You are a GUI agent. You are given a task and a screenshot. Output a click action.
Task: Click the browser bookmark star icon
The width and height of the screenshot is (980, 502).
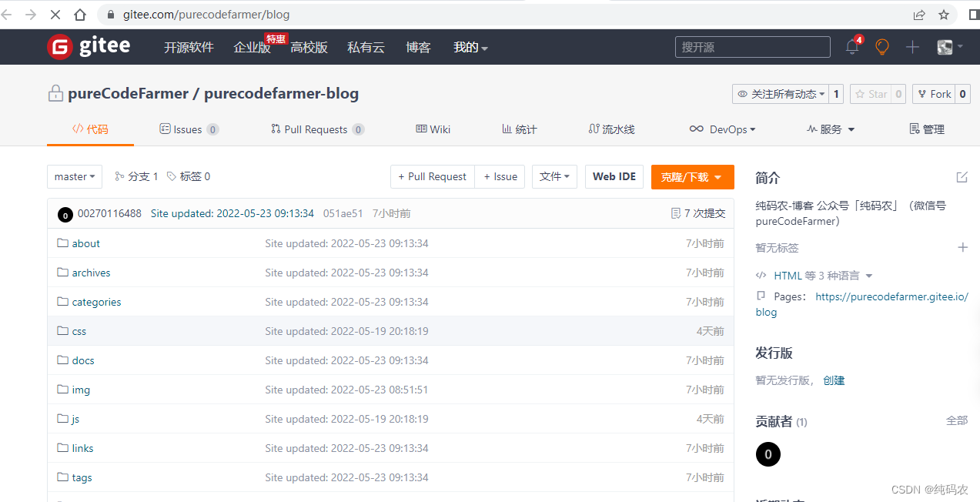944,14
